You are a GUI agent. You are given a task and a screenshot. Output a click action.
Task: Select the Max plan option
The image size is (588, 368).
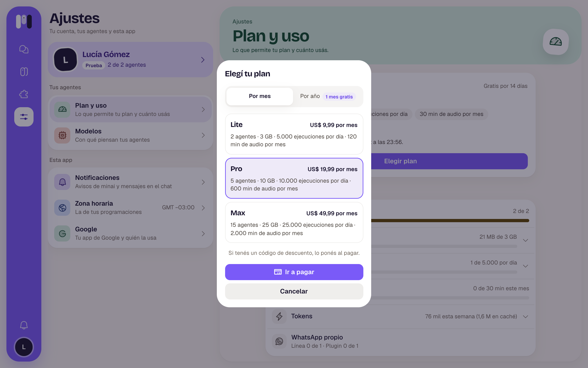(x=294, y=222)
